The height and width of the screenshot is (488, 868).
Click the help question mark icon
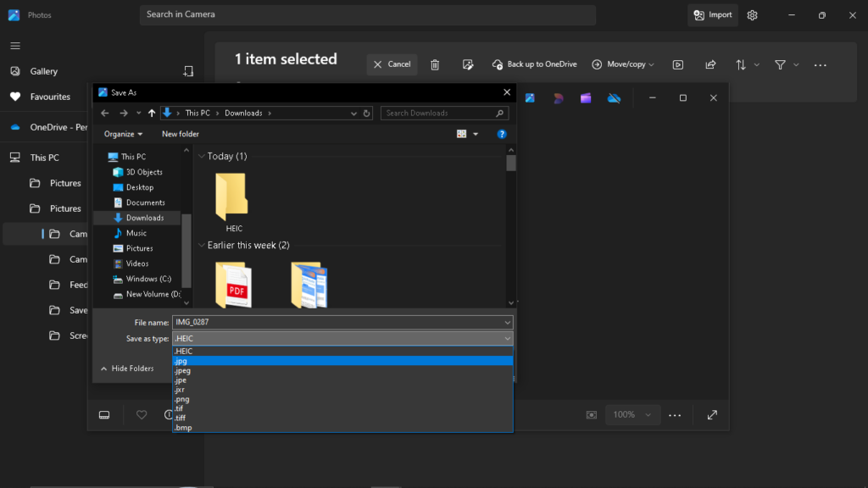[502, 134]
